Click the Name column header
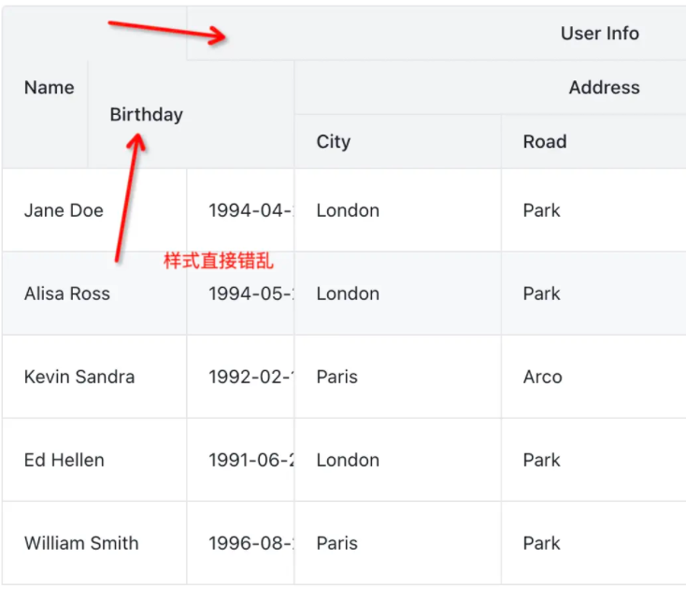The height and width of the screenshot is (602, 700). [49, 88]
